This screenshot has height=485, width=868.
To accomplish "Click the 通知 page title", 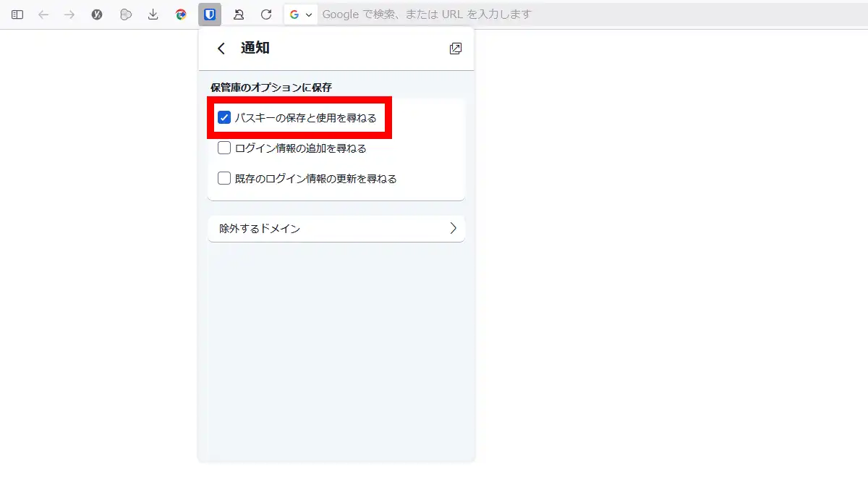I will (x=255, y=48).
